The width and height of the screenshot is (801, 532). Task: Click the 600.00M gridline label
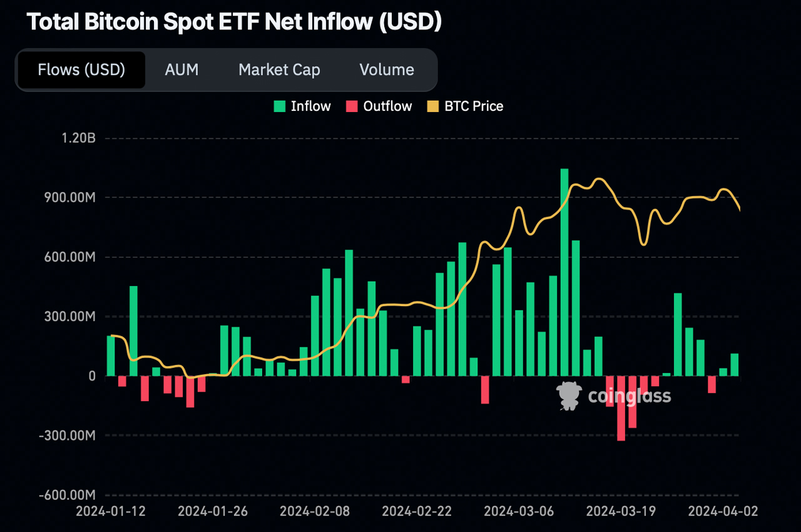pyautogui.click(x=70, y=257)
